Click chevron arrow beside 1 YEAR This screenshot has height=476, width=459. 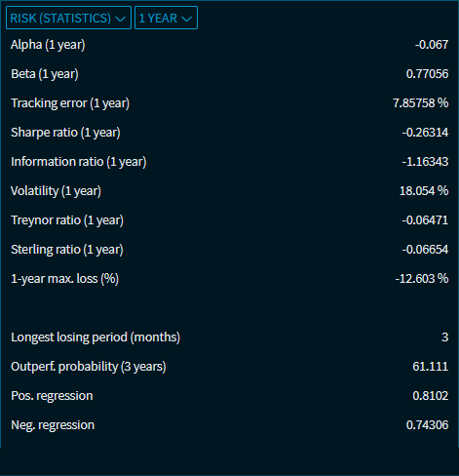(x=186, y=19)
